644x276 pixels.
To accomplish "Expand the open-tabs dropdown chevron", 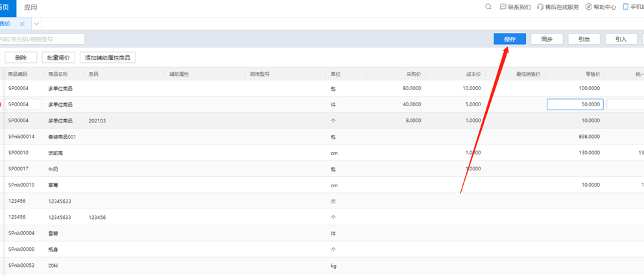I will [x=37, y=23].
